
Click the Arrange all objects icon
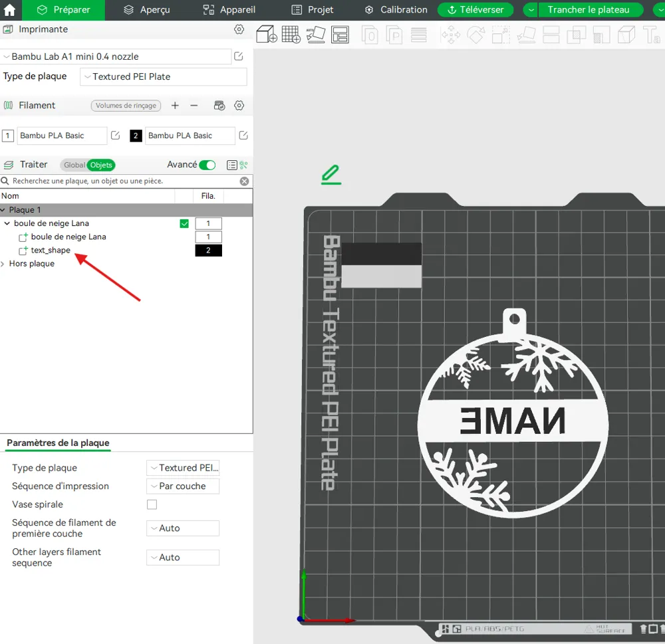(340, 35)
